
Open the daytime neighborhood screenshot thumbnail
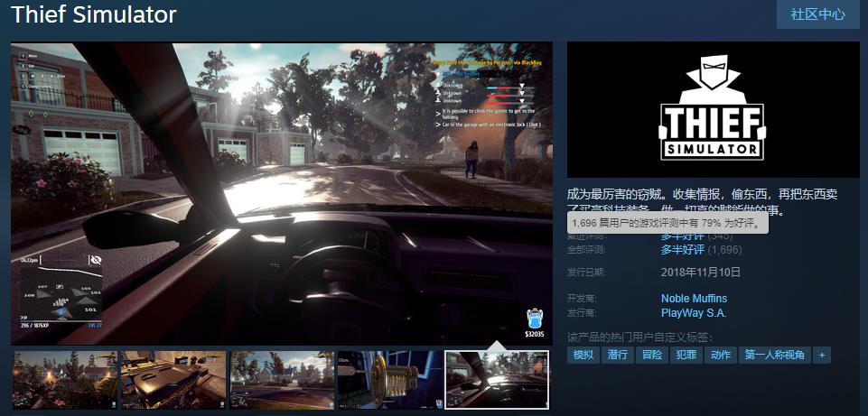point(282,380)
